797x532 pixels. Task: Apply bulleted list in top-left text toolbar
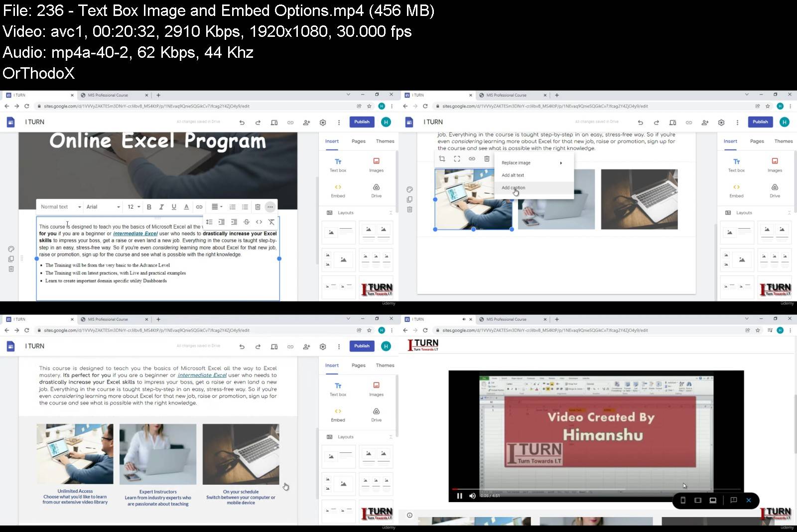click(x=245, y=207)
